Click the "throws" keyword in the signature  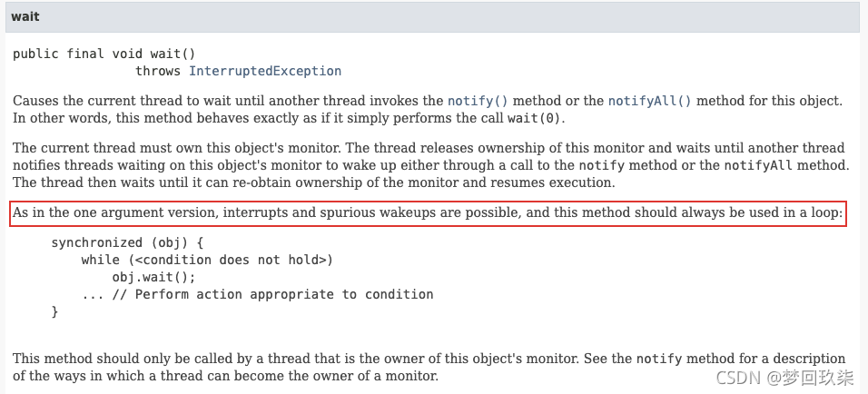(x=158, y=71)
